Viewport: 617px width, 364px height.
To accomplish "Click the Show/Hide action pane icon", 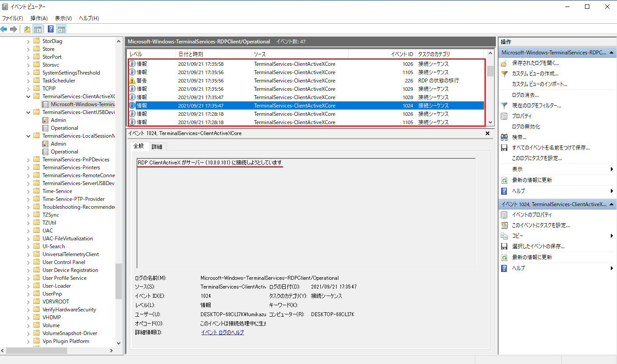I will pyautogui.click(x=61, y=29).
